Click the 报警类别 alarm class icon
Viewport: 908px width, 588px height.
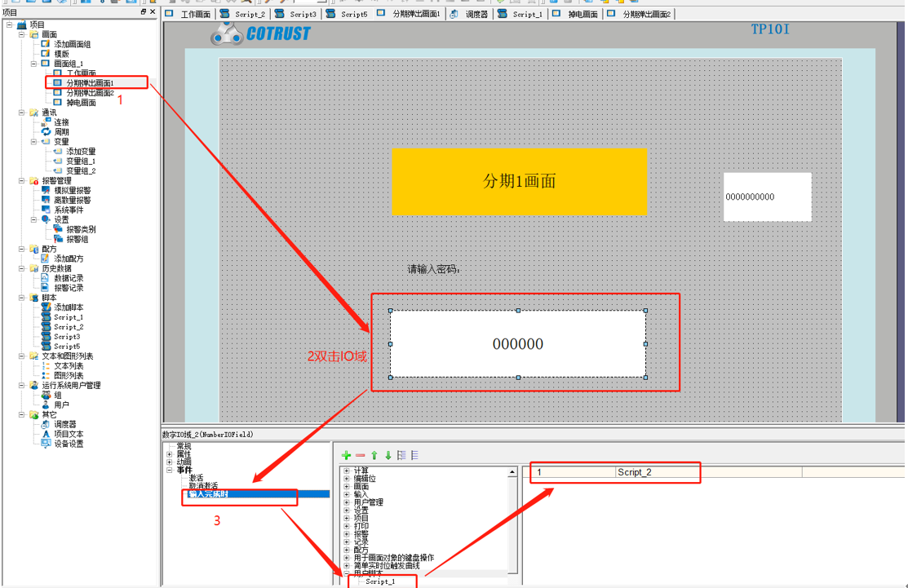pos(58,229)
